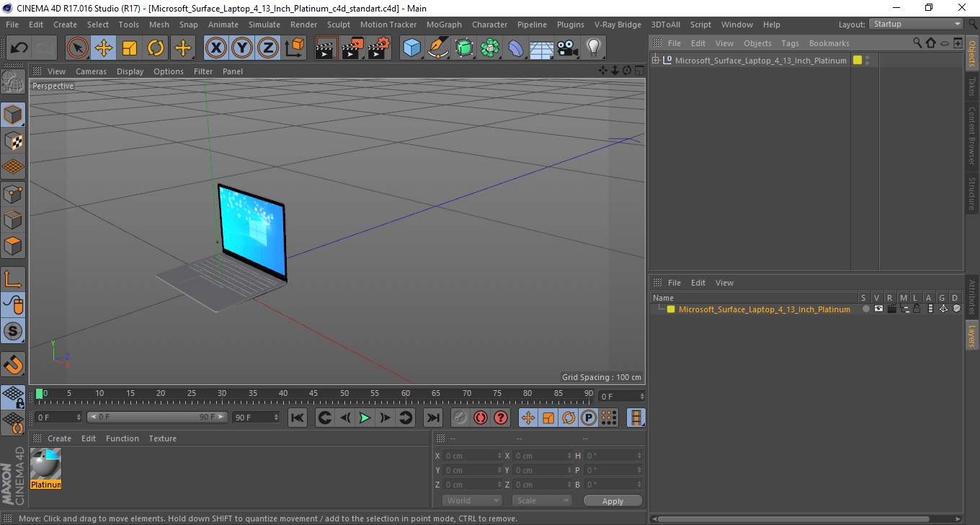Click the Floor environment icon
This screenshot has width=980, height=525.
(542, 48)
